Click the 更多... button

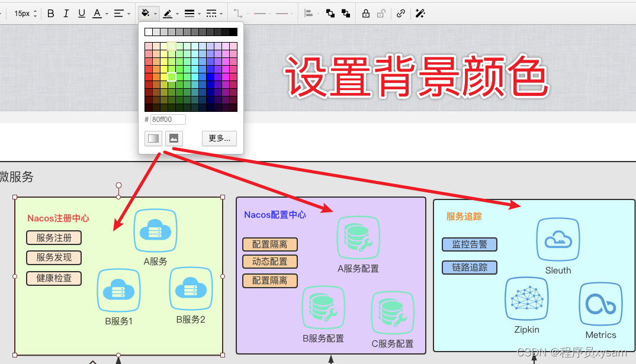coord(220,138)
